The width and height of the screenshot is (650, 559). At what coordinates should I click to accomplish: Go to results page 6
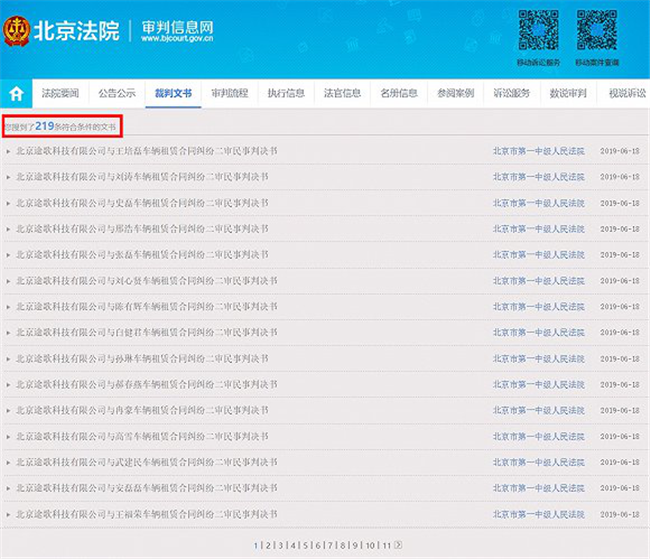coord(318,545)
